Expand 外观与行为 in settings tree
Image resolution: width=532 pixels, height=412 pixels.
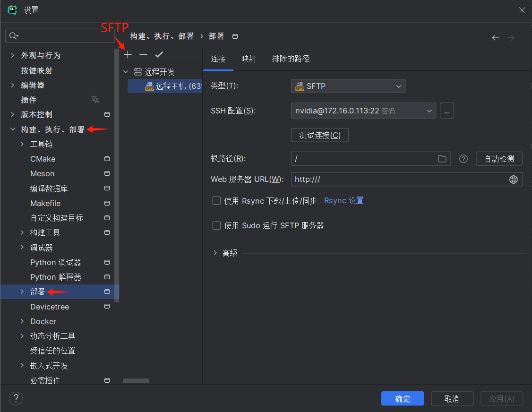[x=13, y=55]
